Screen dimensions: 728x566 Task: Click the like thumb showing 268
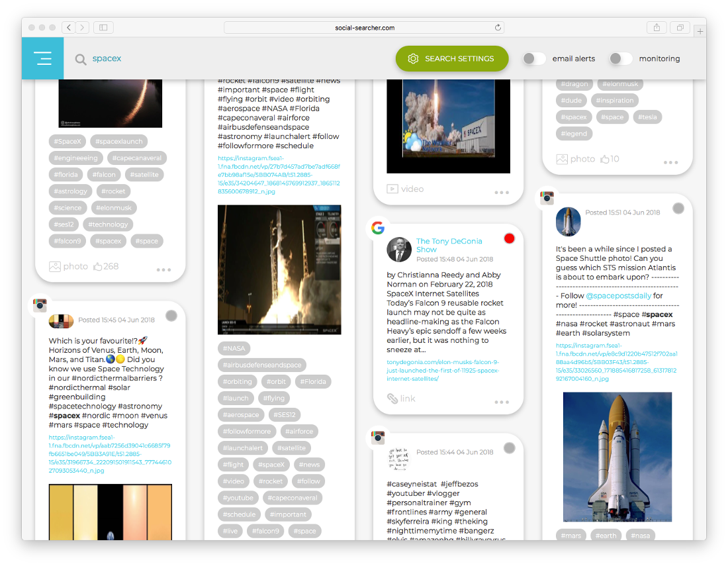coord(97,267)
